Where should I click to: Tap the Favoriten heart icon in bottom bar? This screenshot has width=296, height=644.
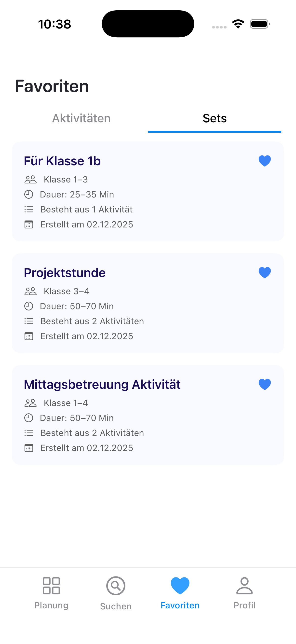click(180, 586)
